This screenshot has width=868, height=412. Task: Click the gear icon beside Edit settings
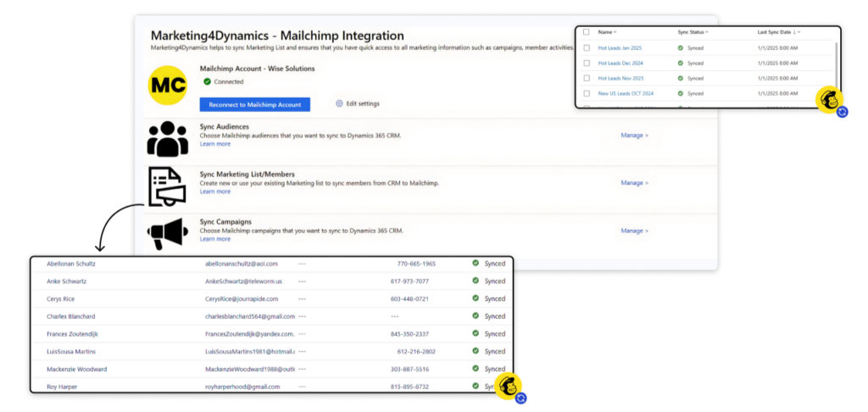click(339, 103)
